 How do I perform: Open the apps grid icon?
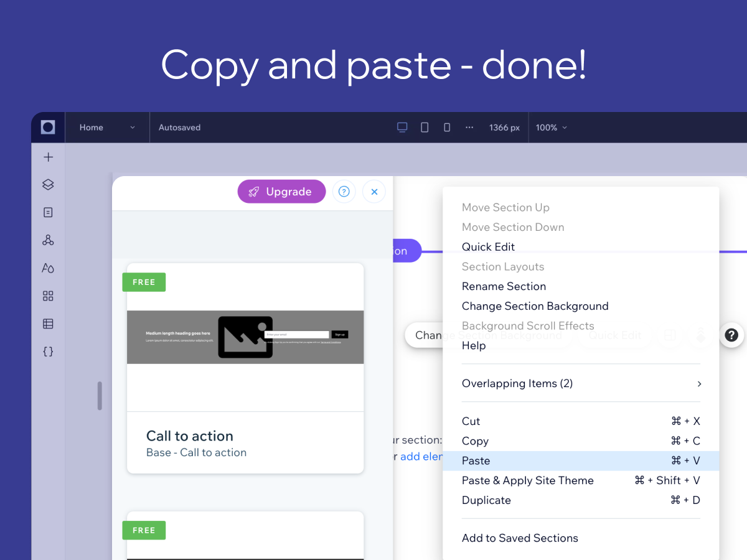[48, 296]
